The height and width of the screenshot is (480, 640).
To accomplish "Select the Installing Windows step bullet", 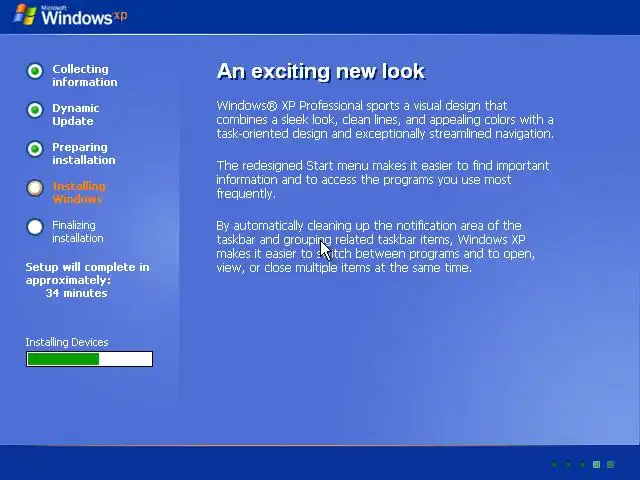I will [x=35, y=188].
